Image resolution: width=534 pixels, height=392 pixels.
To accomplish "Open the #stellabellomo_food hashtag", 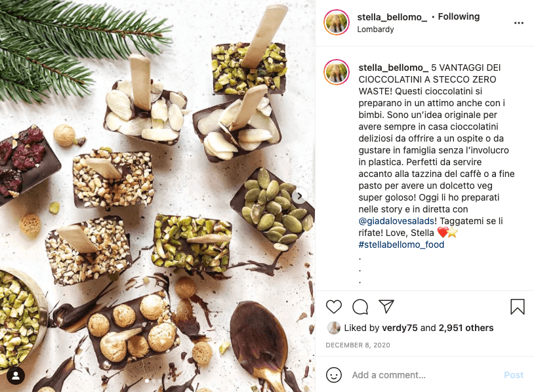I will [401, 245].
